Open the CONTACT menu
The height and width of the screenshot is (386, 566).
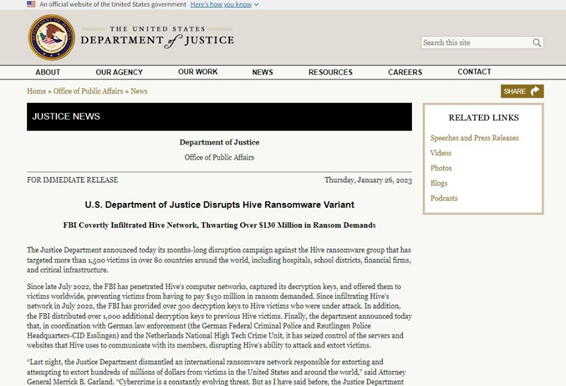(x=474, y=72)
